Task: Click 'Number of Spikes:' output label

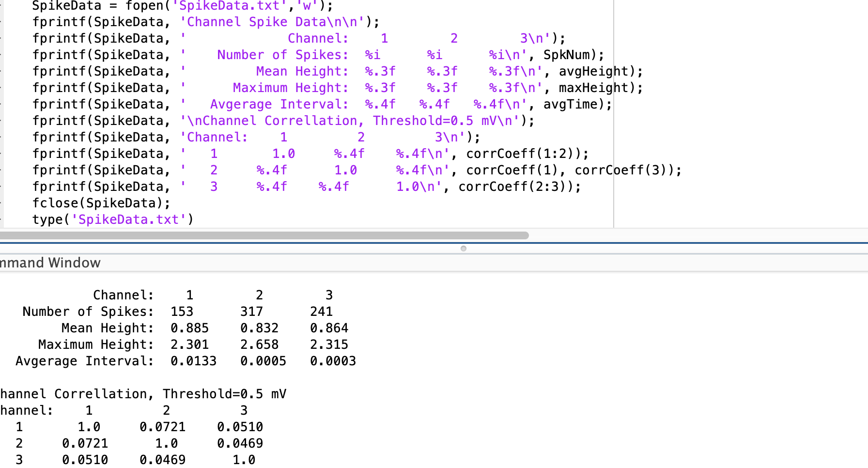Action: pos(88,312)
